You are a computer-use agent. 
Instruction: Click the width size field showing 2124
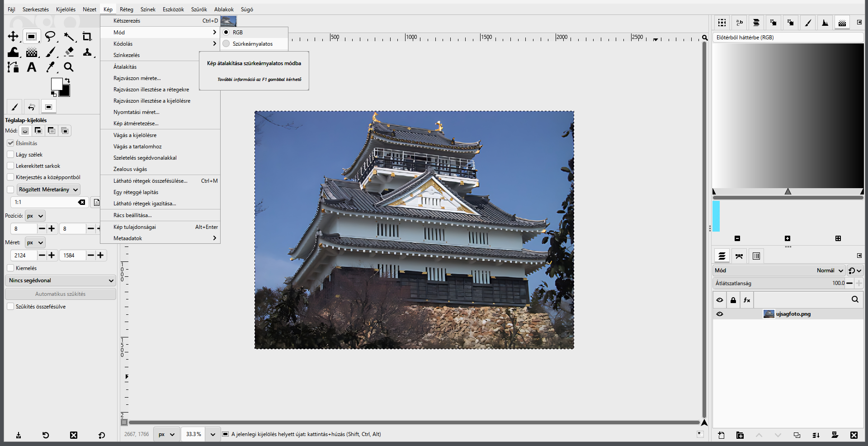point(24,256)
